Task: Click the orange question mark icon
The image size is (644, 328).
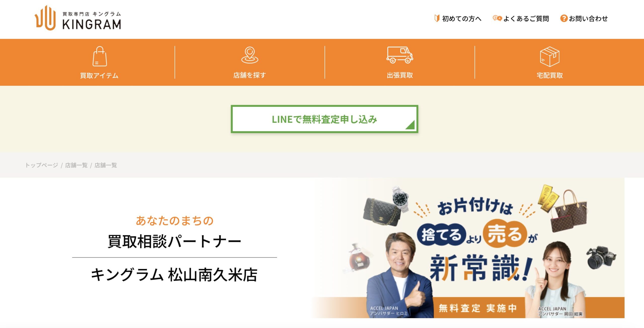Action: tap(564, 18)
